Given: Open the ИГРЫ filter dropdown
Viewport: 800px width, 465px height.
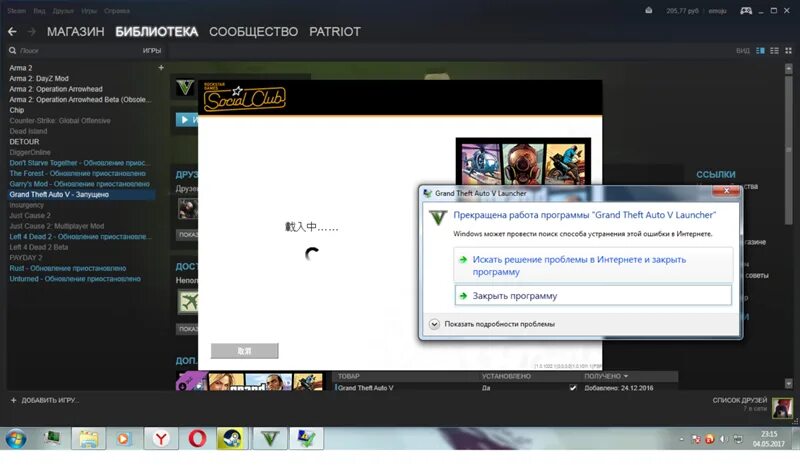Looking at the screenshot, I should pyautogui.click(x=152, y=51).
